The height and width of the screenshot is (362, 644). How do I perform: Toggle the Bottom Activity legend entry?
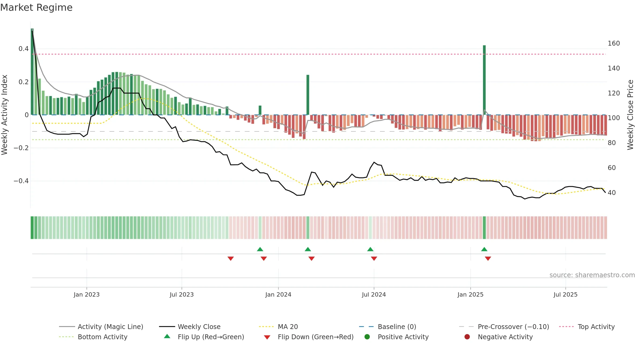coord(93,337)
